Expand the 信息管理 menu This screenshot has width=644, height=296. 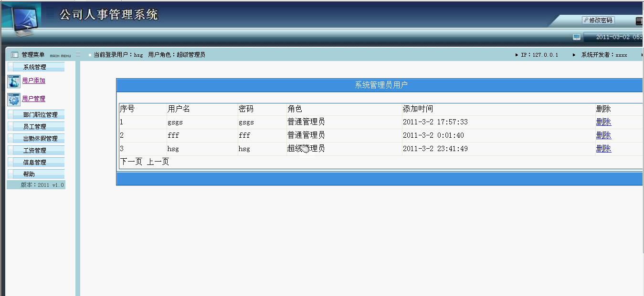[x=36, y=162]
